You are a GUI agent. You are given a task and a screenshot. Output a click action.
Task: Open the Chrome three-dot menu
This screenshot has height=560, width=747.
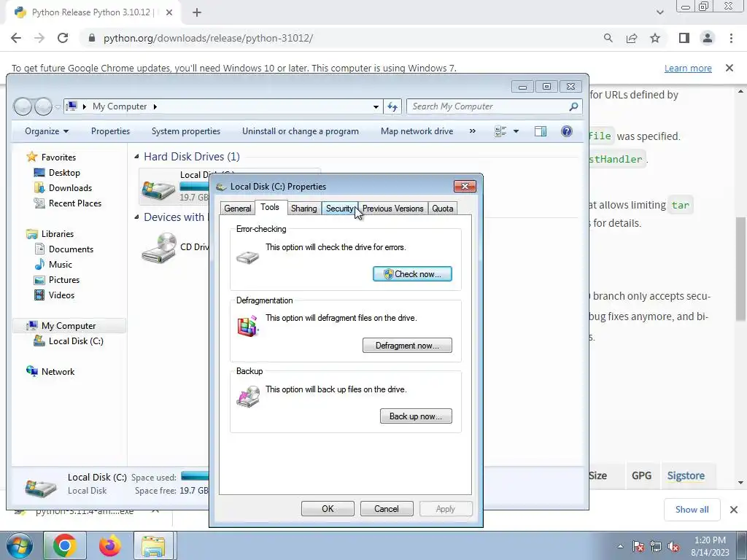click(731, 38)
